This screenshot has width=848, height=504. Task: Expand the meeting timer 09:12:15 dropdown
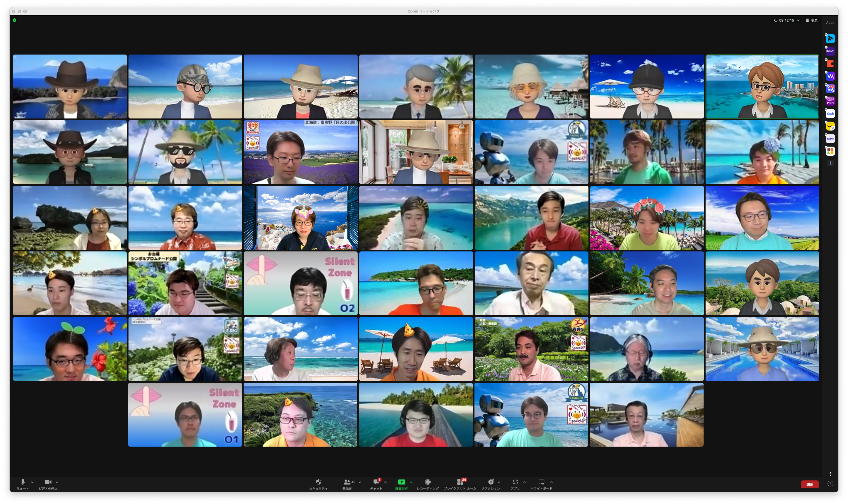pyautogui.click(x=798, y=20)
